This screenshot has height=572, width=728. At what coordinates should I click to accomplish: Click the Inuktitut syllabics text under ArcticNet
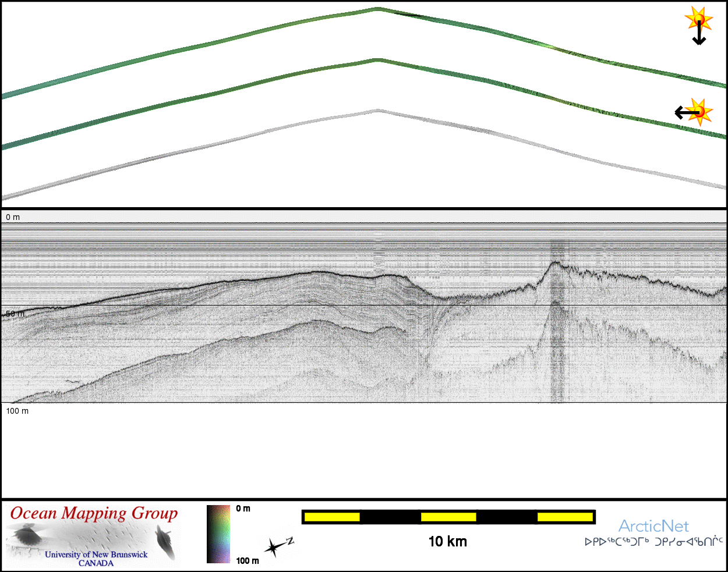(x=653, y=542)
